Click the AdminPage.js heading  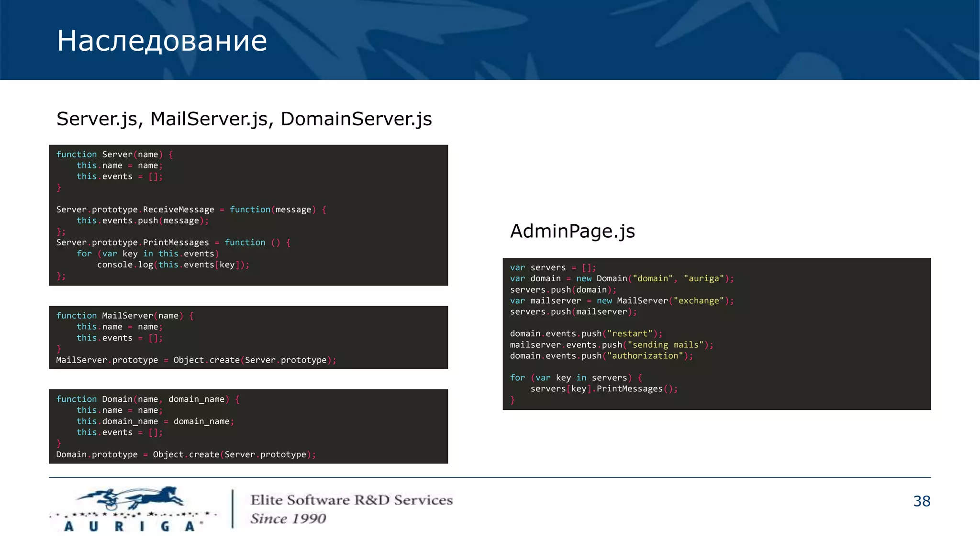tap(572, 231)
